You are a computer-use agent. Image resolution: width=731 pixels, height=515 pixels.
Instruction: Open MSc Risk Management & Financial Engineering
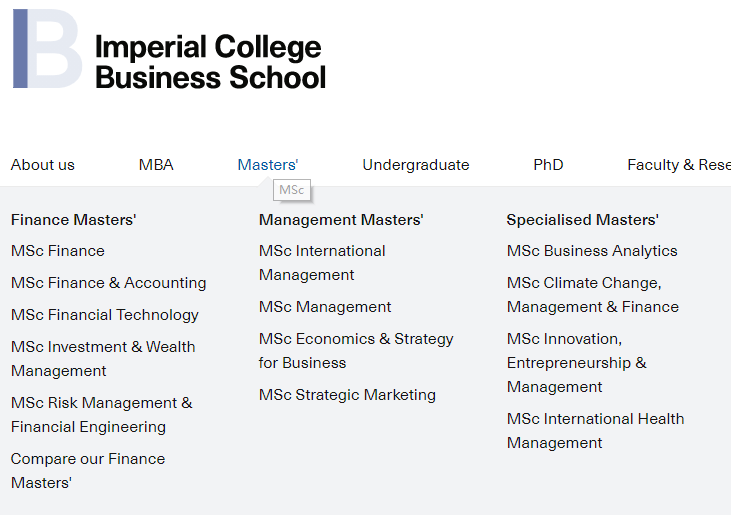click(102, 415)
